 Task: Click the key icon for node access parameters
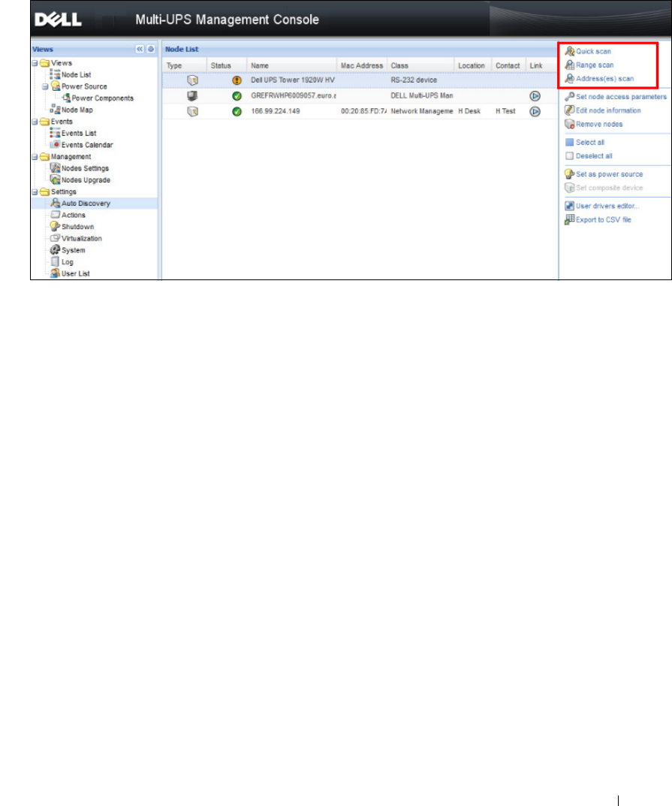point(569,97)
